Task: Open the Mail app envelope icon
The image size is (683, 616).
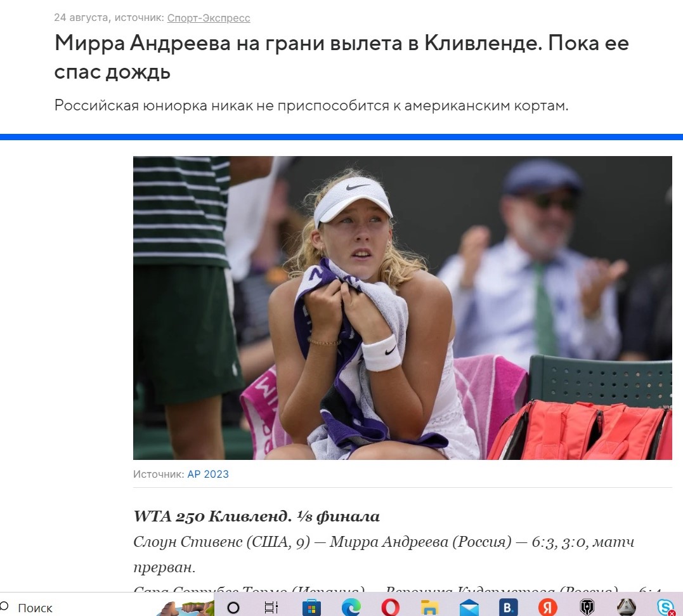Action: [x=469, y=607]
